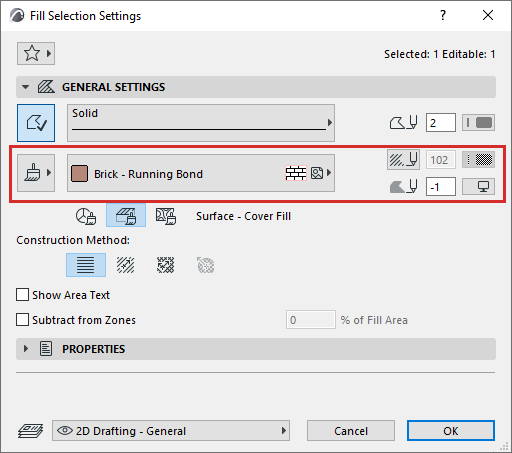Enable the Show Area Text checkbox

[x=22, y=295]
